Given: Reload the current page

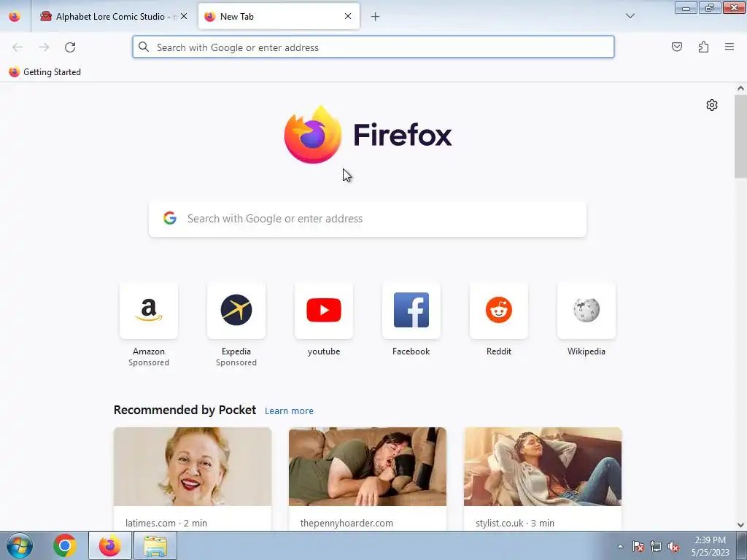Looking at the screenshot, I should click(70, 47).
